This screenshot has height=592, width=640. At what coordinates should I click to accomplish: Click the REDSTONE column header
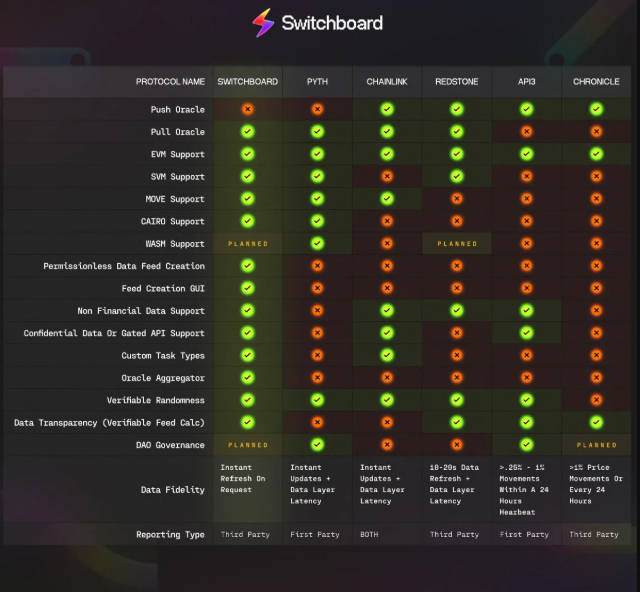pyautogui.click(x=457, y=82)
